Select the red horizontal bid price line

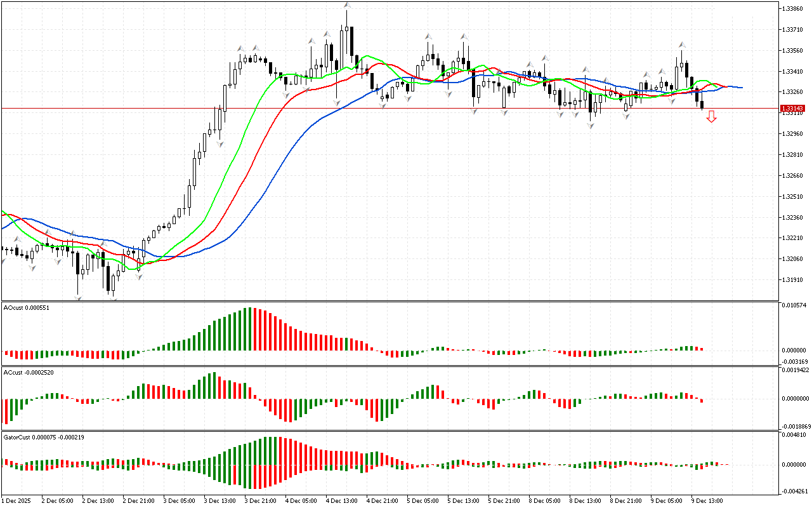point(381,109)
